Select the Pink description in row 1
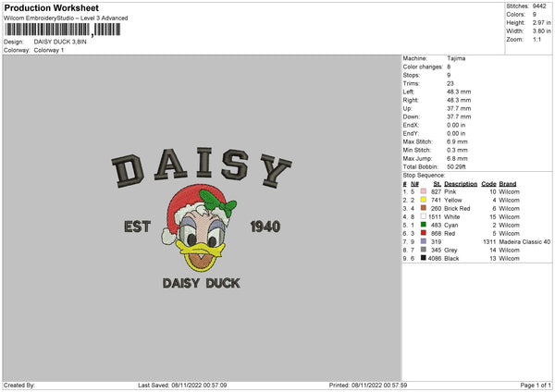Image resolution: width=555 pixels, height=392 pixels. 450,191
